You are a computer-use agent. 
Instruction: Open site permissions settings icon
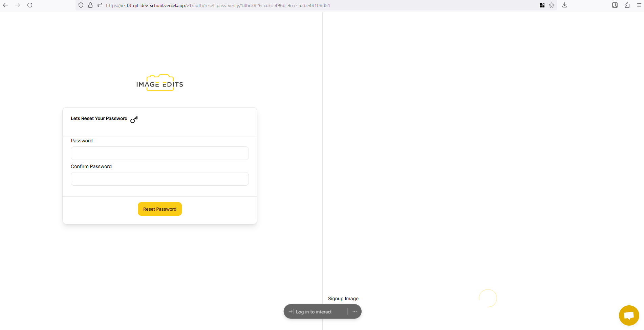click(100, 5)
